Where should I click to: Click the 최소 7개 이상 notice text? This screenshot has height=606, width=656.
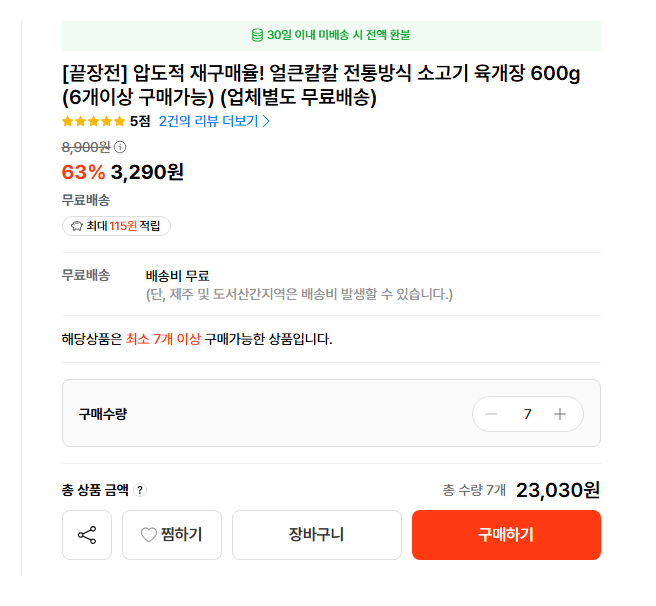(163, 339)
